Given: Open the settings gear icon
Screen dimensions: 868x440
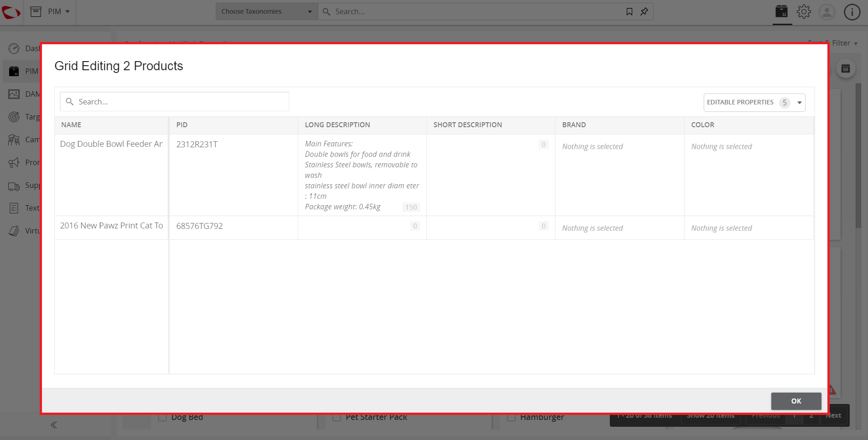Looking at the screenshot, I should (x=804, y=11).
